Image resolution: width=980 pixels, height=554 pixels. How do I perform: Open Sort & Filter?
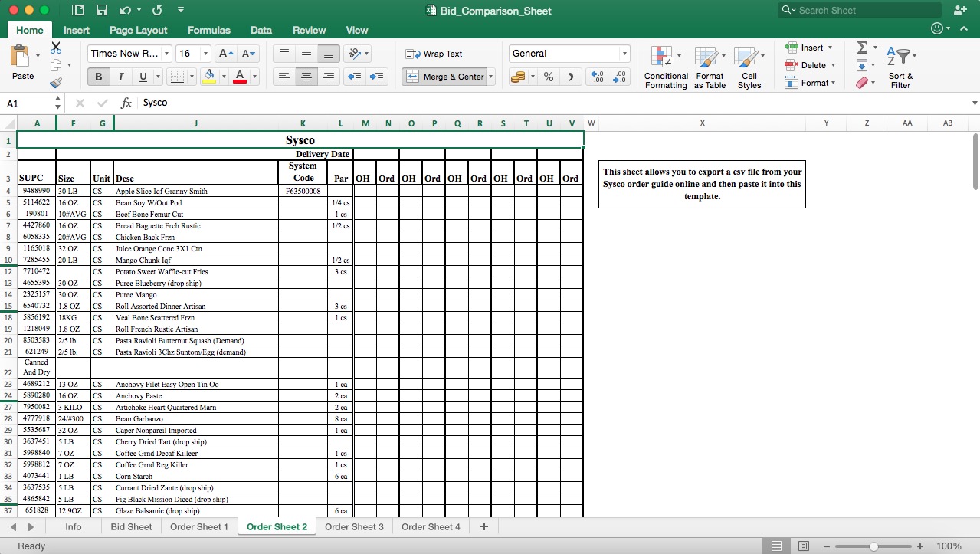tap(900, 66)
